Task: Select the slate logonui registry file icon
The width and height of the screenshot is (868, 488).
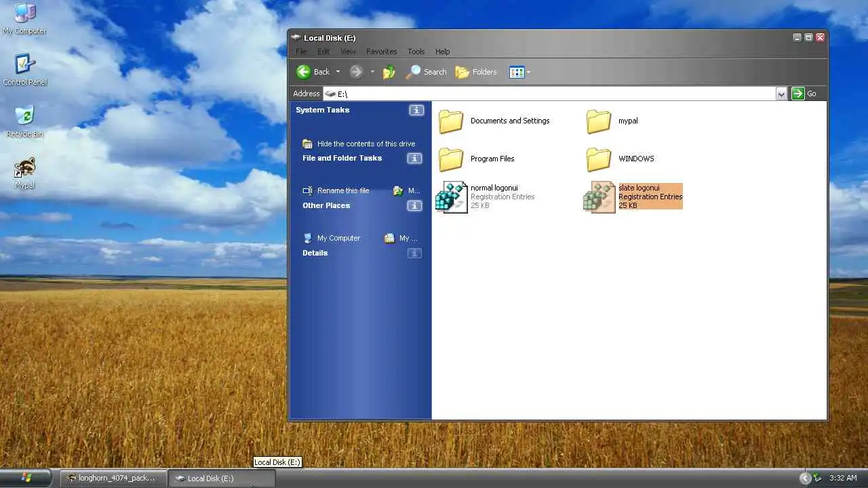Action: (x=599, y=197)
